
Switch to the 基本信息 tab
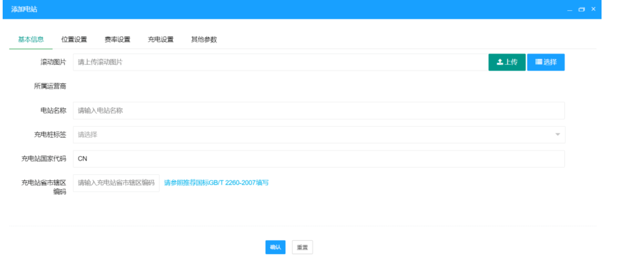[x=31, y=39]
